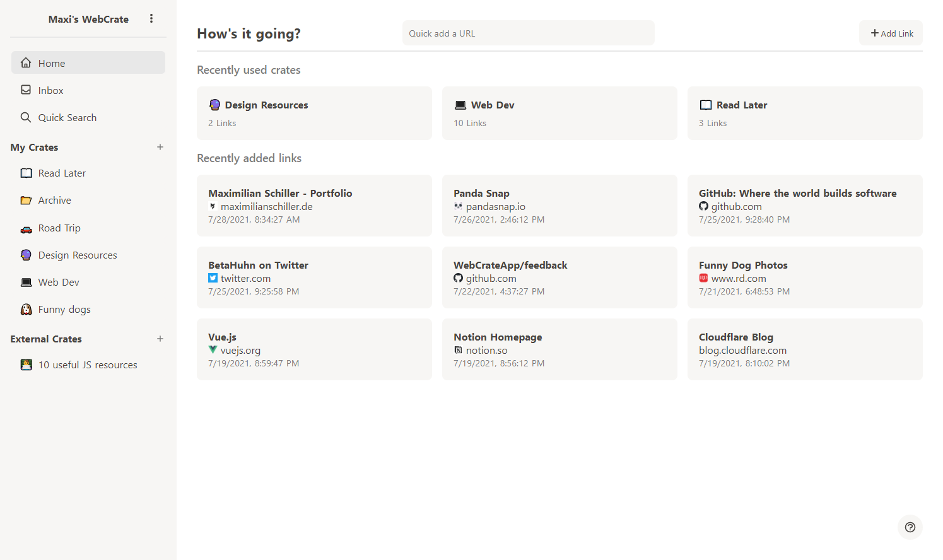Open the 10 useful JS resources crate
Image resolution: width=943 pixels, height=560 pixels.
tap(87, 365)
